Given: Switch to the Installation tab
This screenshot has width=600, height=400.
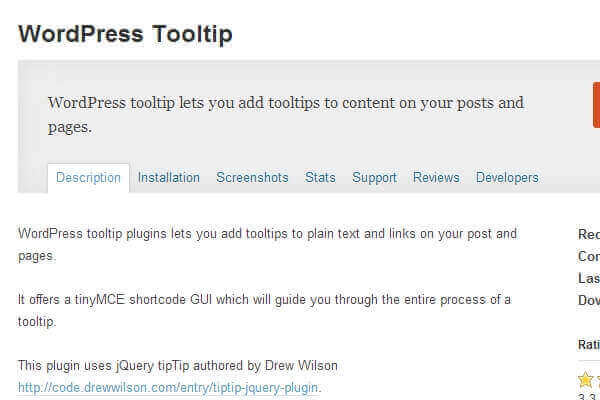Looking at the screenshot, I should (x=169, y=178).
